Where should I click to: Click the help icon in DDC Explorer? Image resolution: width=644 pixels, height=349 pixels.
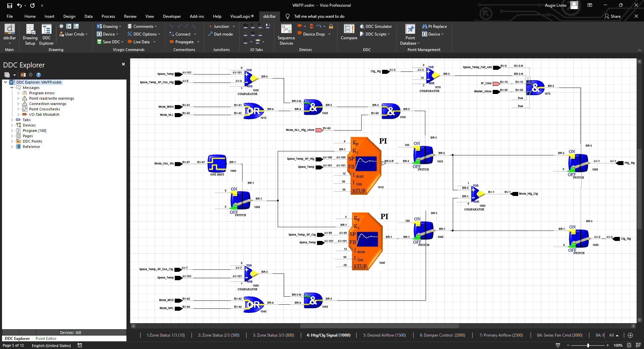pos(39,75)
